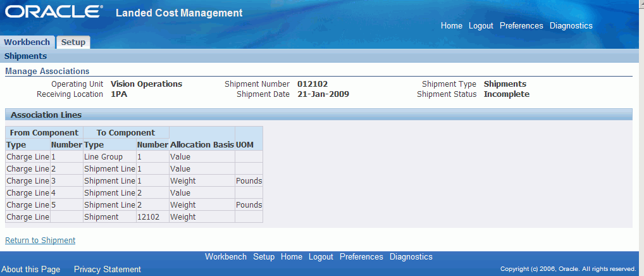Screen dimensions: 644x276
Task: Click the footer Workbench link
Action: coord(225,257)
